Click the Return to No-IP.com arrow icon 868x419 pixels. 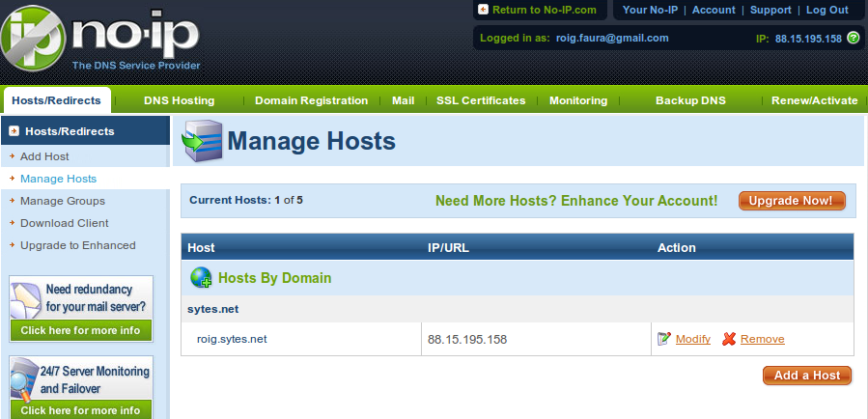tap(484, 10)
